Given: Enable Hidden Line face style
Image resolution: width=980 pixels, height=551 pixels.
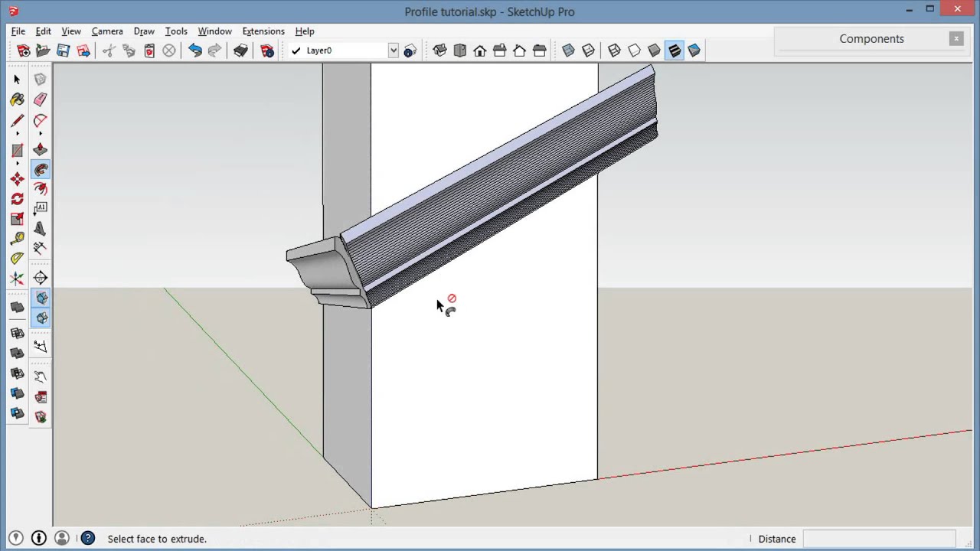Looking at the screenshot, I should click(634, 51).
